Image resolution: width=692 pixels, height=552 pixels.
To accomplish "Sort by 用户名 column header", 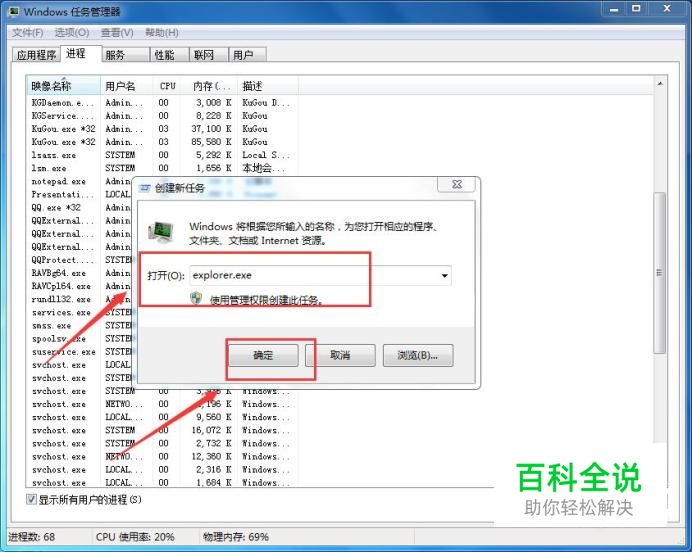I will pos(127,86).
